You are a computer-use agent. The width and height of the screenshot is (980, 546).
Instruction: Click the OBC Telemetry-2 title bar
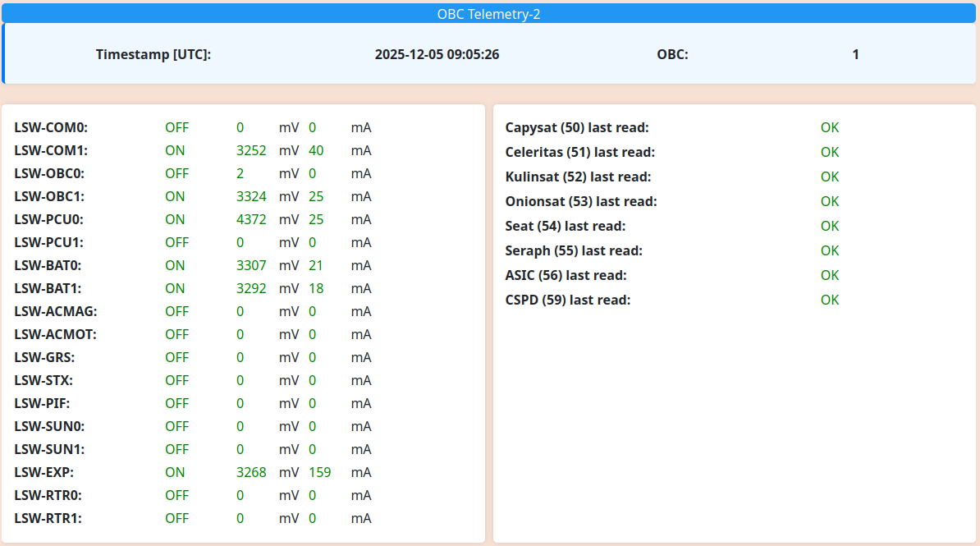[489, 14]
